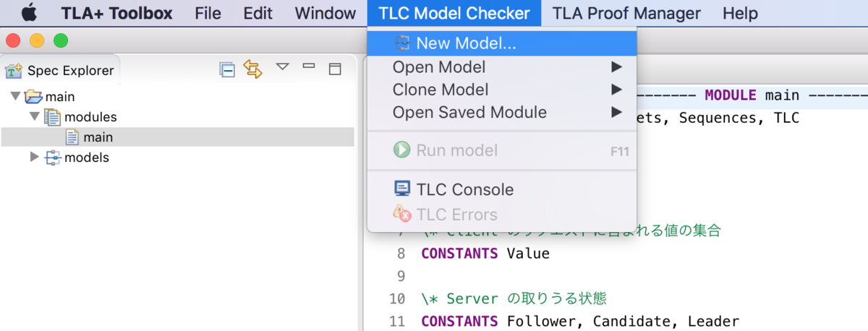Screen dimensions: 868x331
Task: Click the main spec folder icon
Action: click(33, 96)
